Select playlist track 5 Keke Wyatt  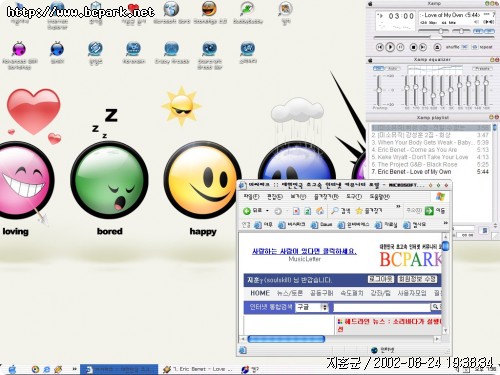(x=430, y=157)
